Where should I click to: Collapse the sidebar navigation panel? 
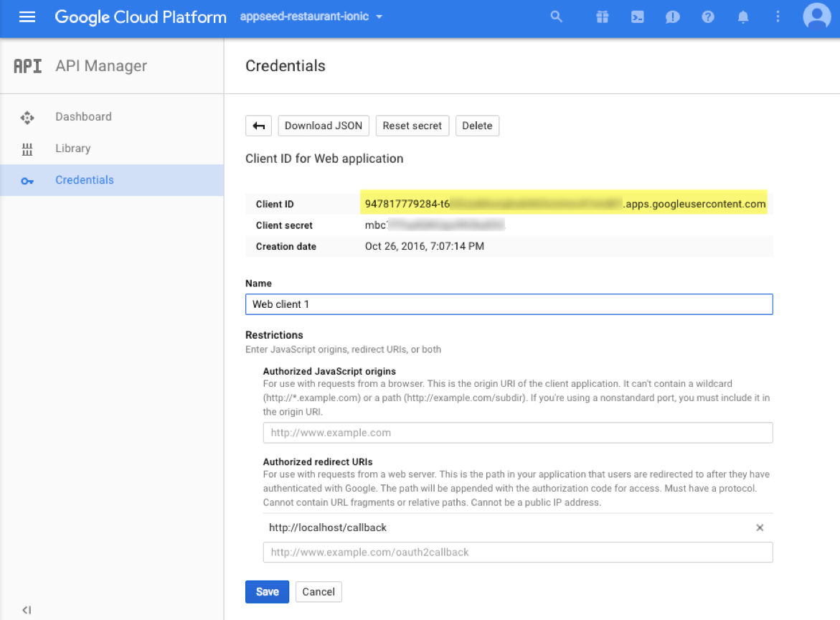coord(27,610)
